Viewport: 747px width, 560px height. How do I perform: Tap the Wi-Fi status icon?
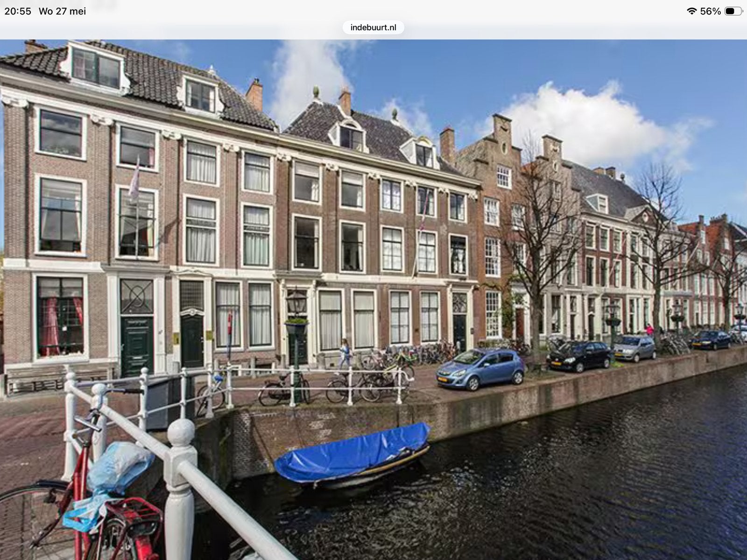click(692, 11)
